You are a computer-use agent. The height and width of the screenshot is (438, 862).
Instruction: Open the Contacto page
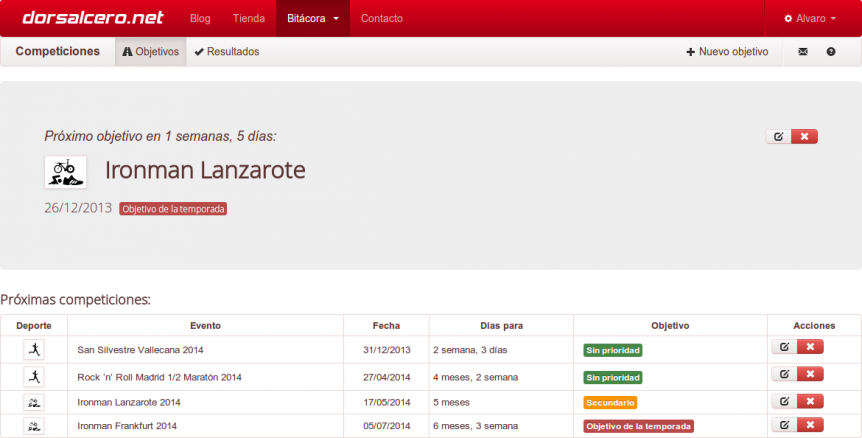point(382,18)
